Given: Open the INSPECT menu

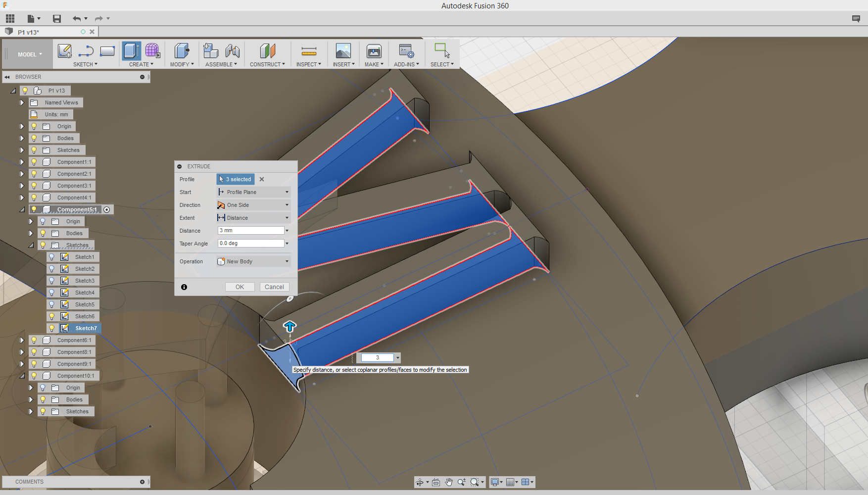Looking at the screenshot, I should (x=309, y=64).
